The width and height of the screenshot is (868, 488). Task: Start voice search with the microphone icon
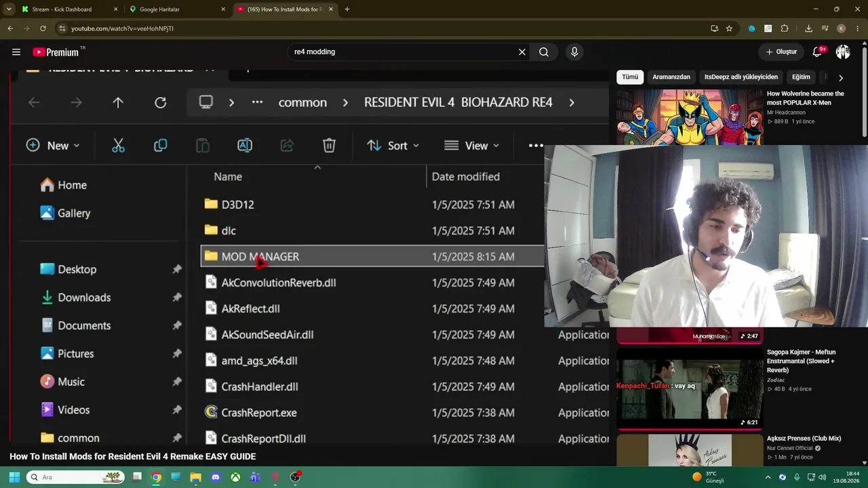pyautogui.click(x=574, y=52)
